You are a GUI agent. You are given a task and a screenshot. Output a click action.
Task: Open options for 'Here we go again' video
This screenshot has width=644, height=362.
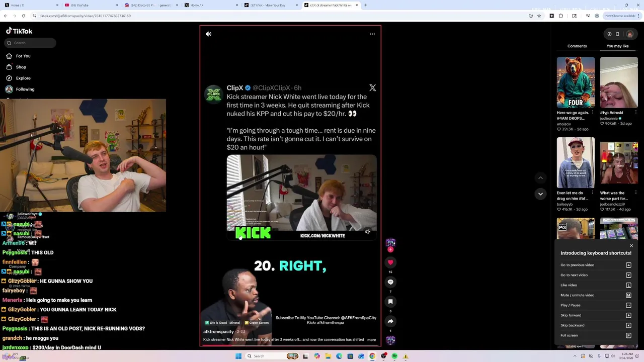(x=593, y=113)
